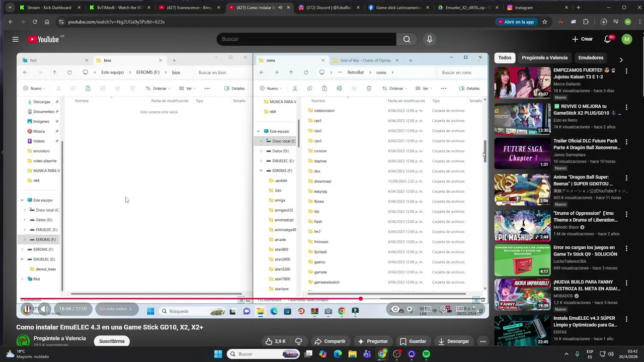Viewport: 644px width, 362px height.
Task: Open the 'En este video' chapters button
Action: pyautogui.click(x=116, y=309)
